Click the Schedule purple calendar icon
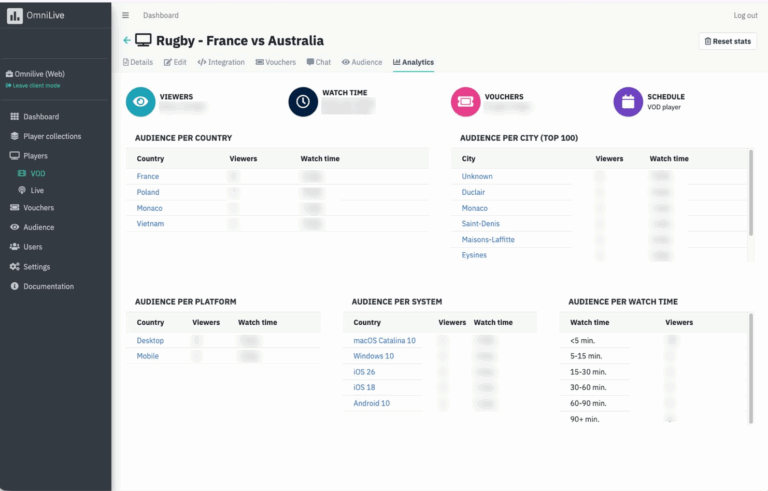 (628, 101)
